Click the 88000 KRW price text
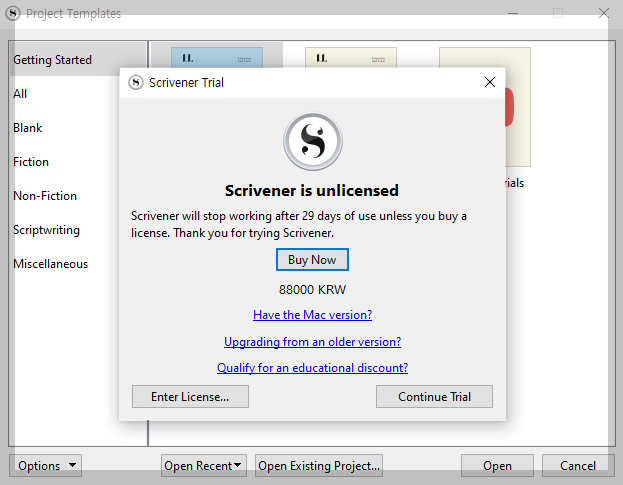The height and width of the screenshot is (485, 623). pyautogui.click(x=312, y=290)
